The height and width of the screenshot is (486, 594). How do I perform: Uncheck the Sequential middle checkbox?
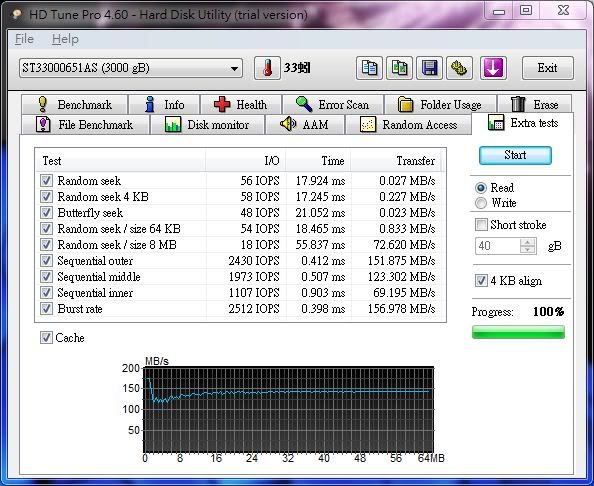(x=46, y=277)
